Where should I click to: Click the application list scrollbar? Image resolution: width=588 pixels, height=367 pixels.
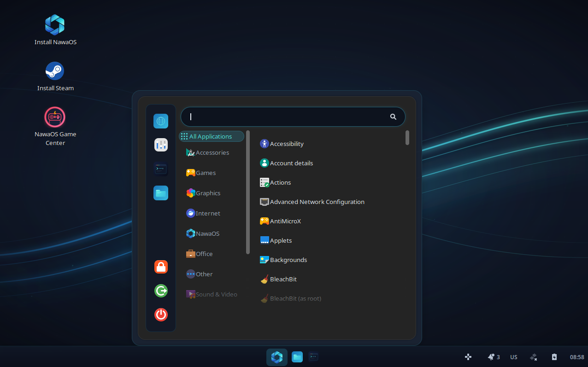click(x=407, y=138)
